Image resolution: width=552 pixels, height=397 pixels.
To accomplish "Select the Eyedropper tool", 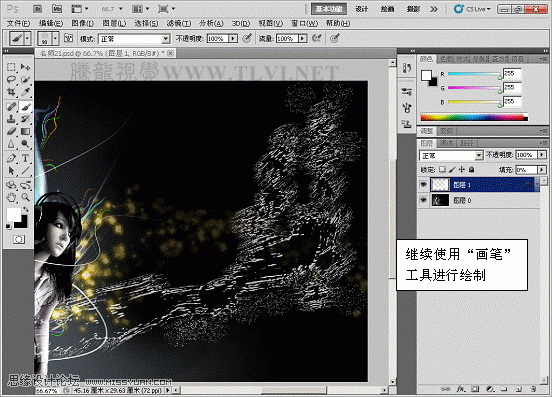I will pos(25,92).
